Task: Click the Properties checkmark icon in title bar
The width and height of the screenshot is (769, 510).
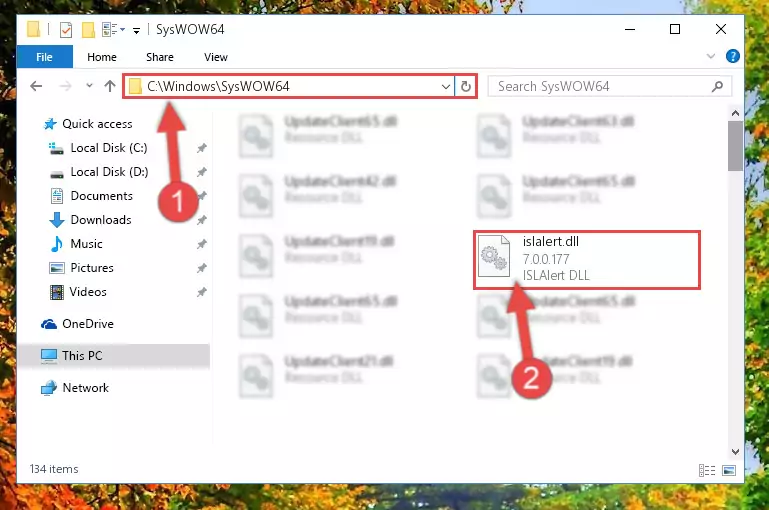Action: [66, 30]
